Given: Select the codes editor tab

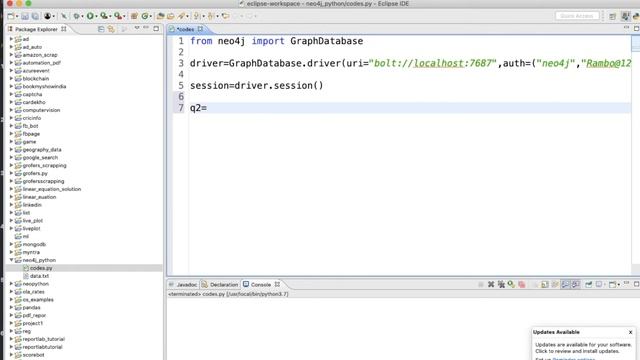Looking at the screenshot, I should 185,29.
